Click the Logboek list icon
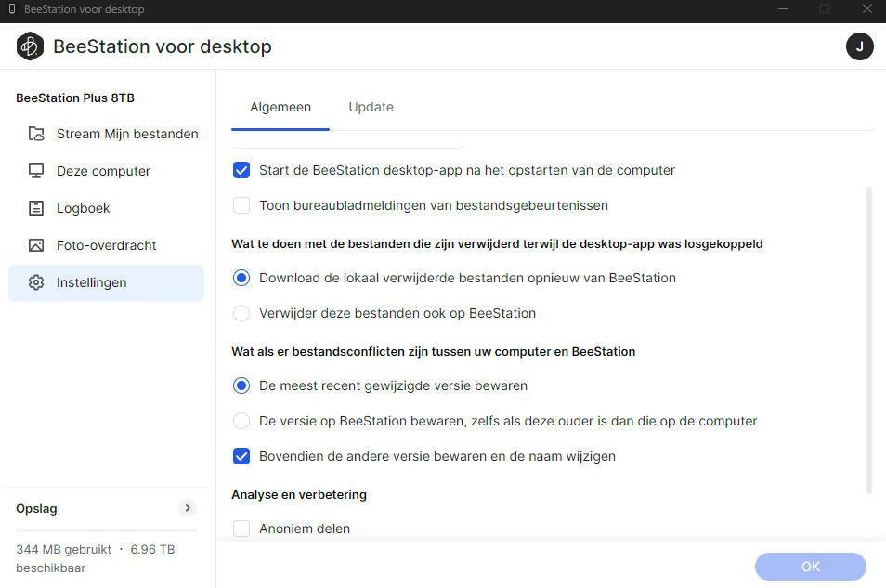This screenshot has width=886, height=588. coord(36,208)
